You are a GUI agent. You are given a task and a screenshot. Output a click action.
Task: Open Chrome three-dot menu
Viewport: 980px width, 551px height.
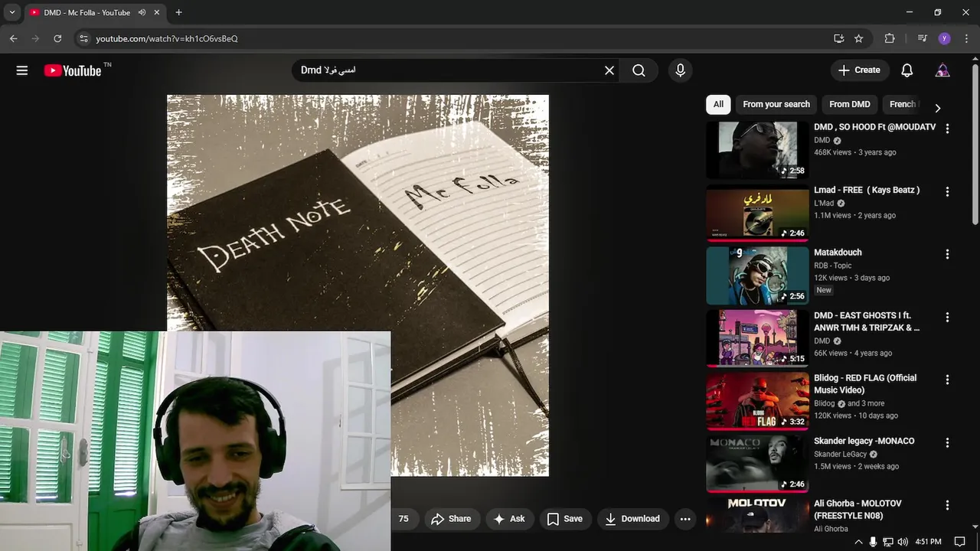pyautogui.click(x=966, y=38)
